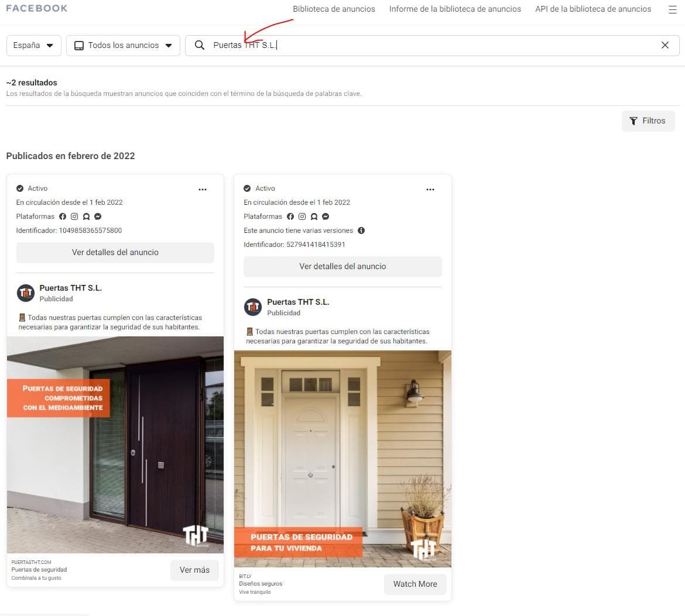Open 'API de la biblioteca de anuncios'

(593, 9)
